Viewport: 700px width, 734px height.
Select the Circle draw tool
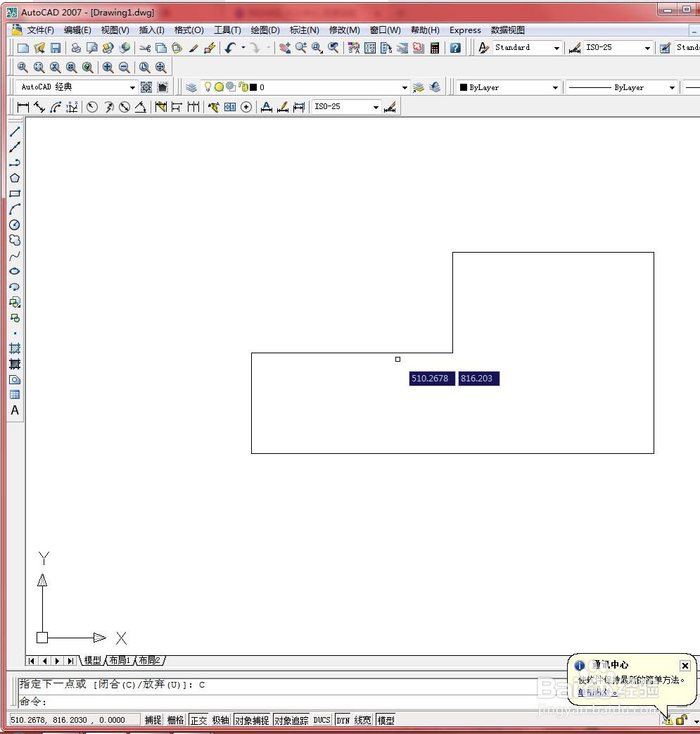click(x=15, y=224)
